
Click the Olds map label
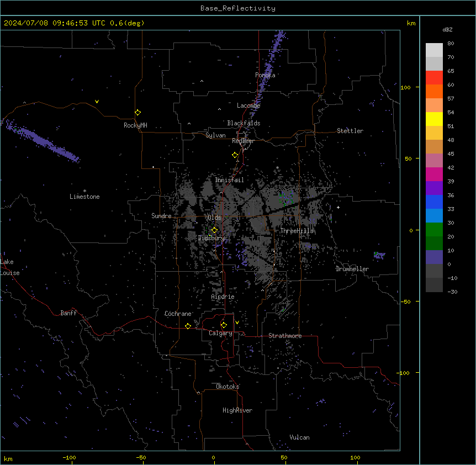[214, 218]
